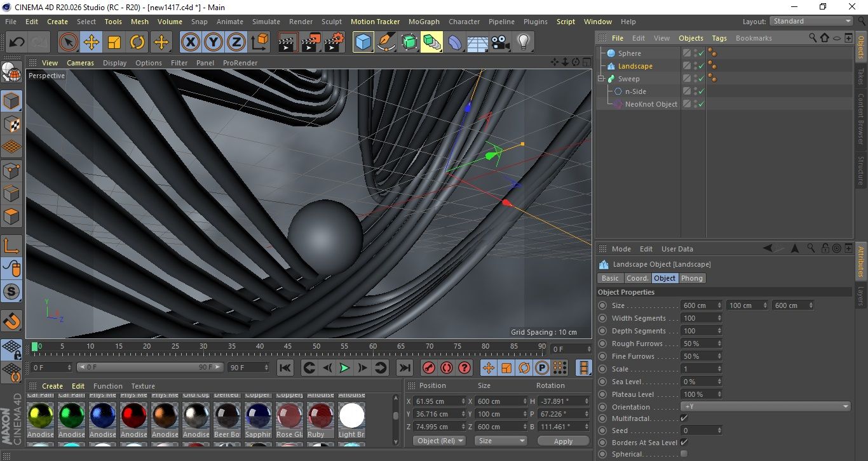This screenshot has width=868, height=461.
Task: Switch to the Phong tab
Action: click(692, 278)
